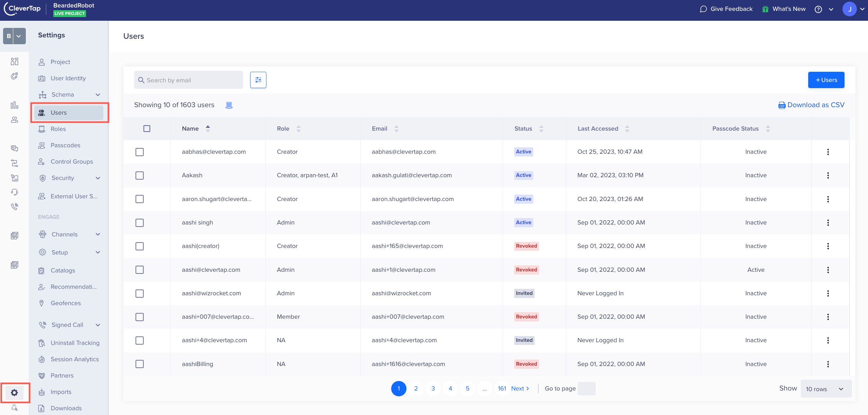The width and height of the screenshot is (868, 415).
Task: Open the 10 rows per page dropdown
Action: [x=826, y=389]
